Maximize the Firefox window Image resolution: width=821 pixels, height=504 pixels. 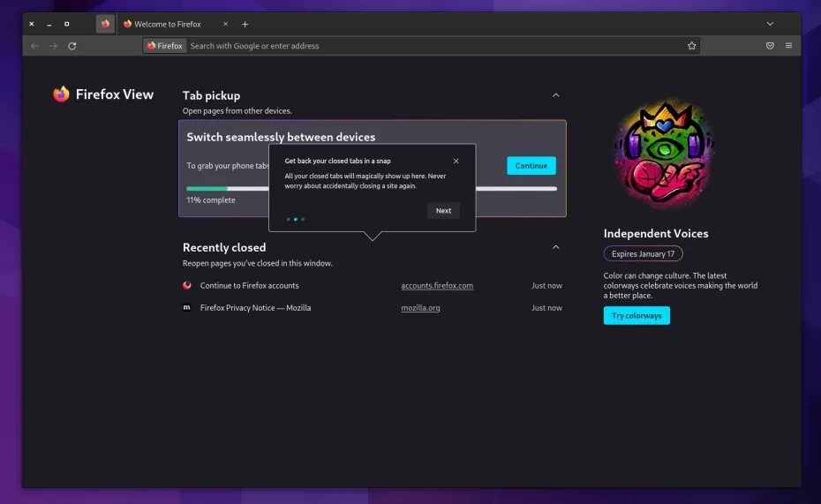(x=66, y=24)
